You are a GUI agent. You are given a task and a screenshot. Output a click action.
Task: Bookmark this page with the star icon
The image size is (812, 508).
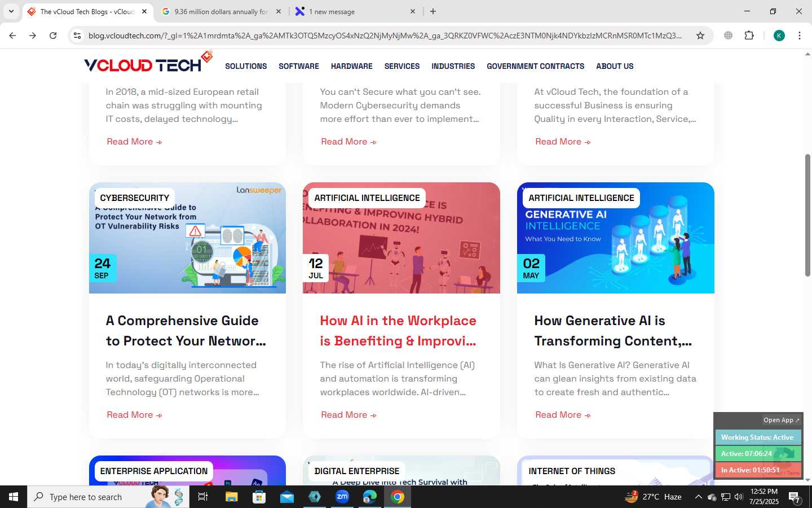[x=700, y=36]
